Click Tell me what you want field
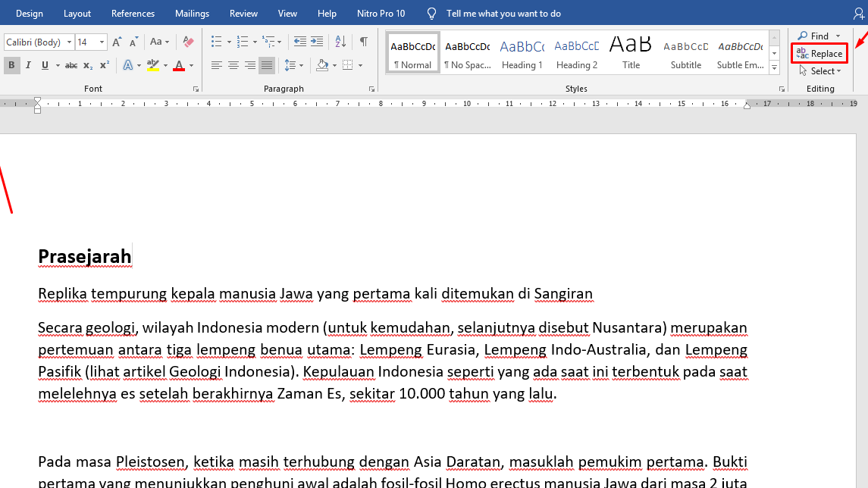The image size is (868, 488). coord(503,14)
